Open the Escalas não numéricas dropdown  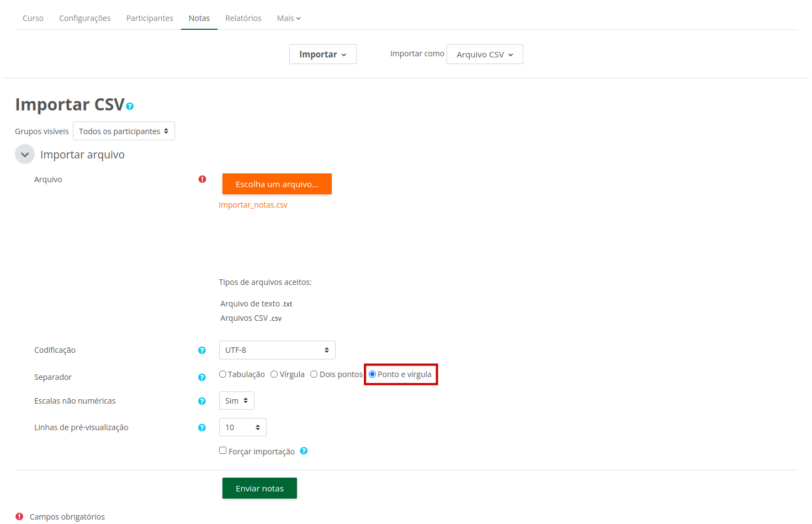tap(236, 400)
